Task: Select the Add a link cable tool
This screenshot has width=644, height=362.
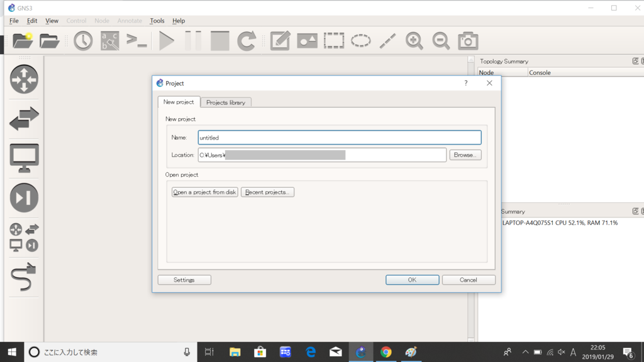Action: pyautogui.click(x=24, y=277)
